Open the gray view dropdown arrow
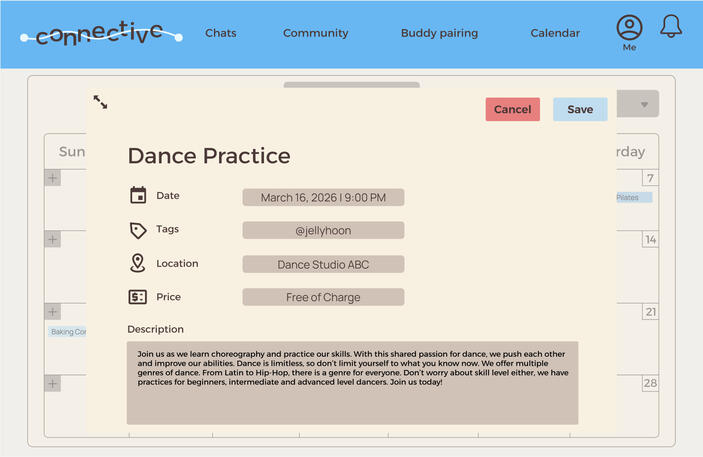This screenshot has height=457, width=703. [x=644, y=105]
